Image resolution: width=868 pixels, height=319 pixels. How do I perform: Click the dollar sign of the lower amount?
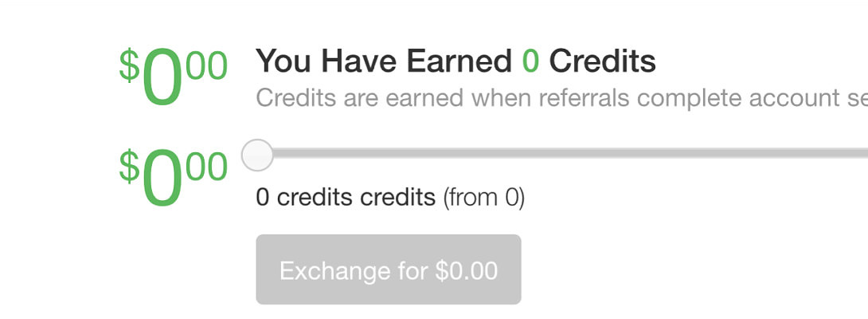click(129, 166)
